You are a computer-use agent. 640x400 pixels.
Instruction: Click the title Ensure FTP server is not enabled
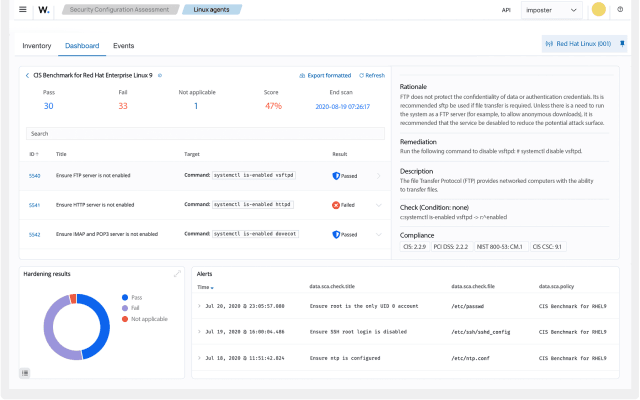(93, 176)
